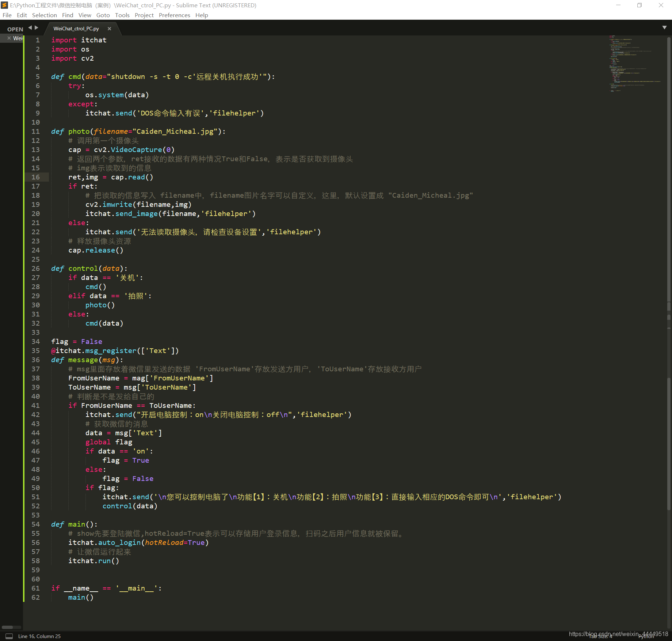Click the OPEN files sidebar header
Screen dimensions: 672x641
pyautogui.click(x=15, y=29)
